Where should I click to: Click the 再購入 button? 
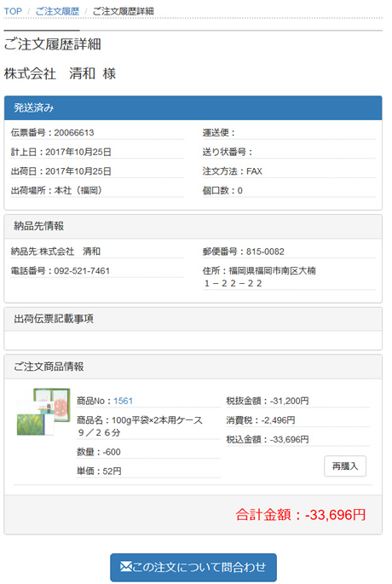[x=345, y=466]
